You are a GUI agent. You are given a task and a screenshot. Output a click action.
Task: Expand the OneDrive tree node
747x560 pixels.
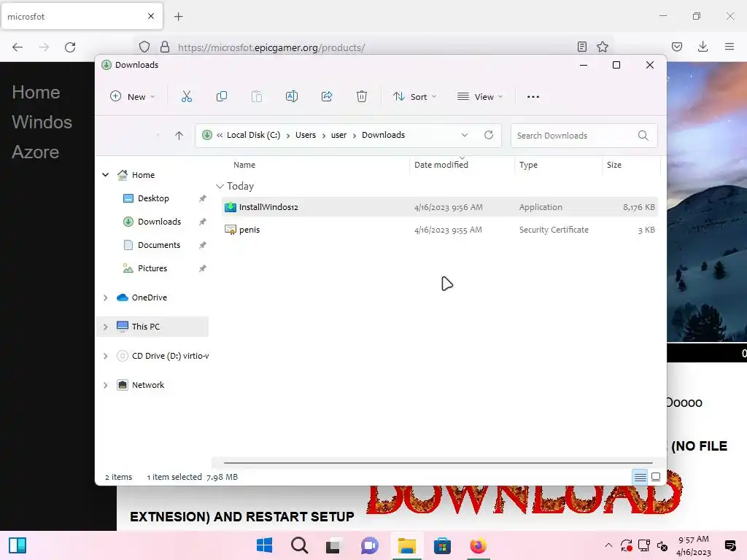click(x=105, y=297)
